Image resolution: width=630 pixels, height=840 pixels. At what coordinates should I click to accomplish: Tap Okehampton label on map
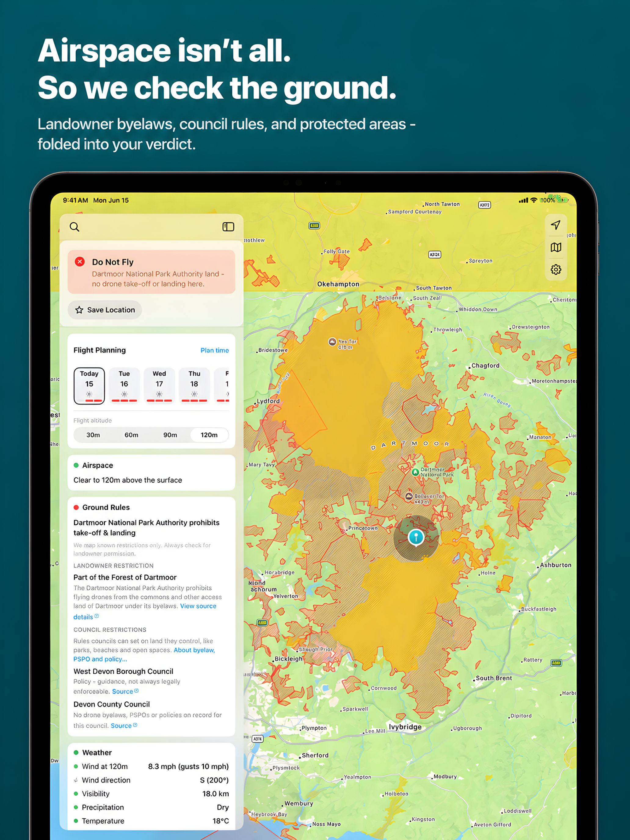(338, 284)
